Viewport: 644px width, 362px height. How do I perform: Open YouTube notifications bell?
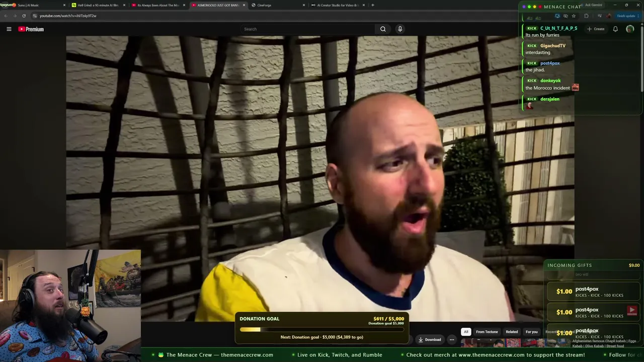[x=615, y=29]
